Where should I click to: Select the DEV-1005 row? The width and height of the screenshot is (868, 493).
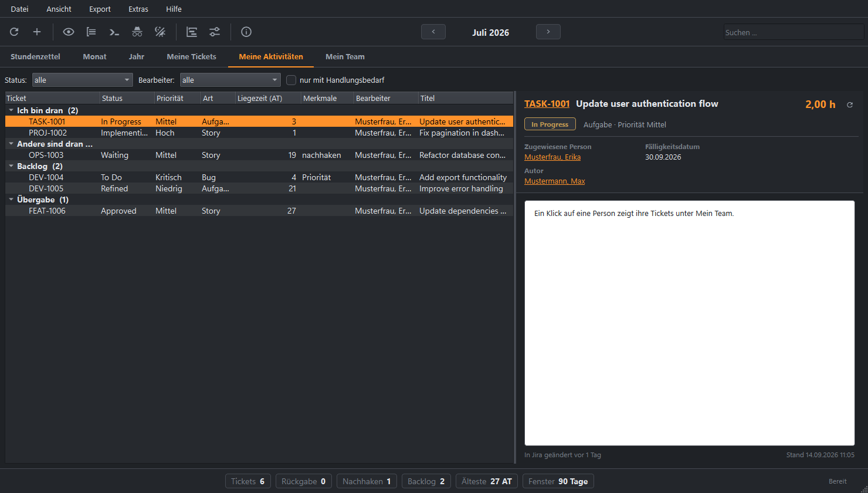click(x=259, y=188)
